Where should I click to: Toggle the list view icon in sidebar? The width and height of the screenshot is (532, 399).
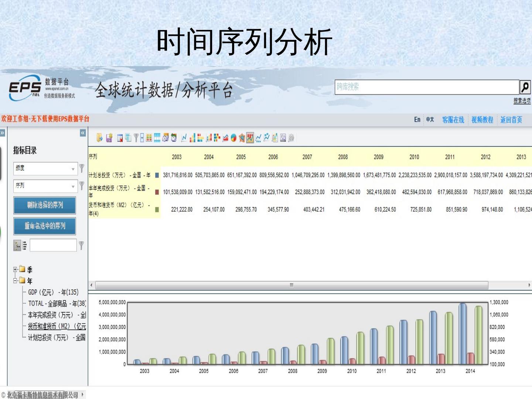(24, 245)
